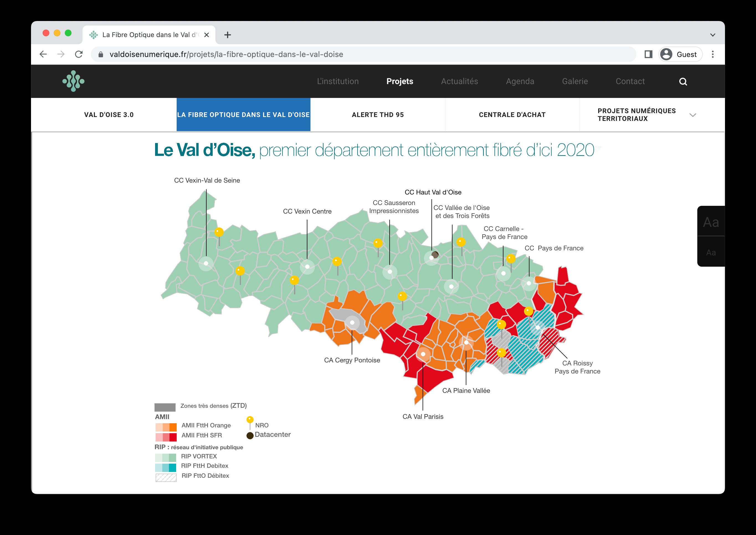
Task: Open a new browser tab with plus
Action: (228, 35)
